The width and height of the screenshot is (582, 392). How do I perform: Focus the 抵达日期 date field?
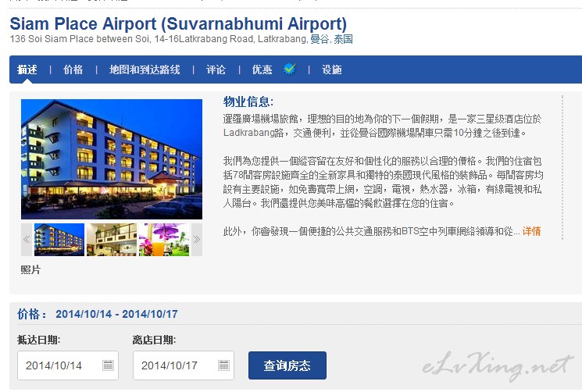tap(68, 365)
